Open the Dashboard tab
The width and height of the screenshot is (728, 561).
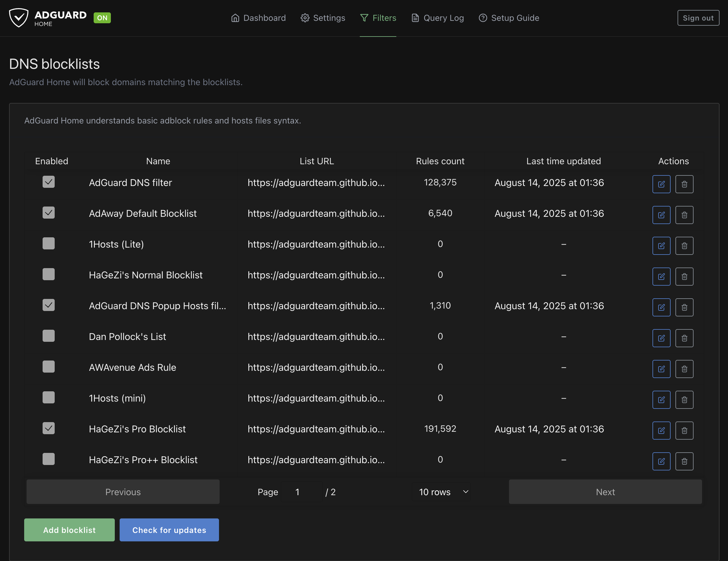click(258, 18)
